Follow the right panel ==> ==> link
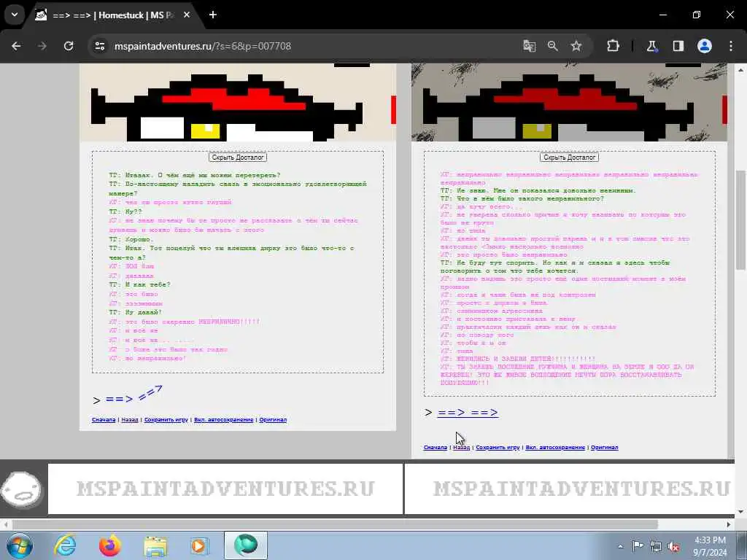 [x=468, y=413]
